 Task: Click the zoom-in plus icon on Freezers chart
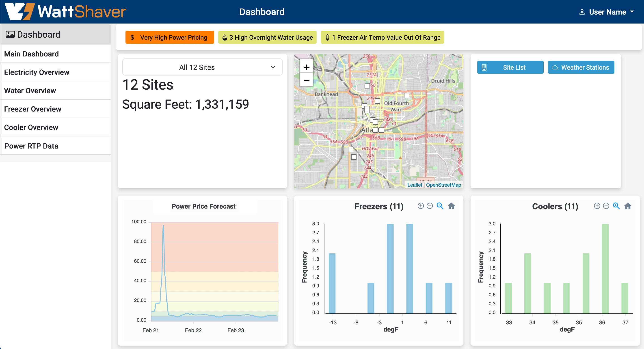click(421, 206)
